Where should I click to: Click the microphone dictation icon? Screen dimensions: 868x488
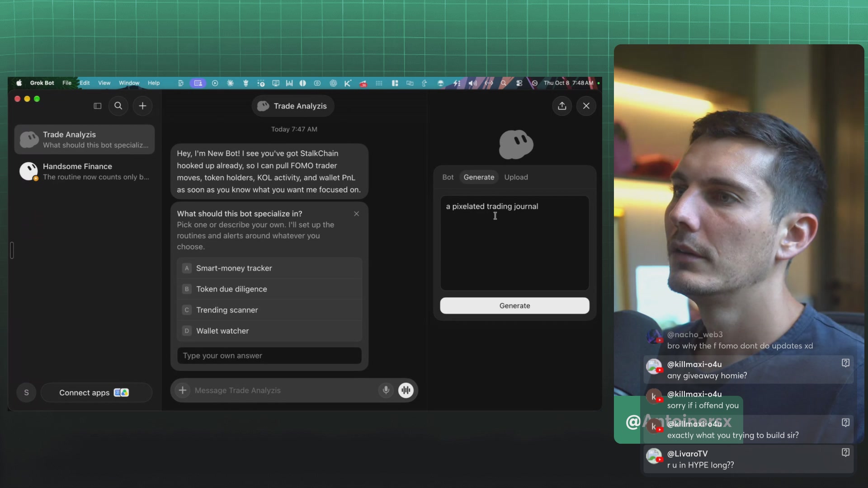pos(386,390)
